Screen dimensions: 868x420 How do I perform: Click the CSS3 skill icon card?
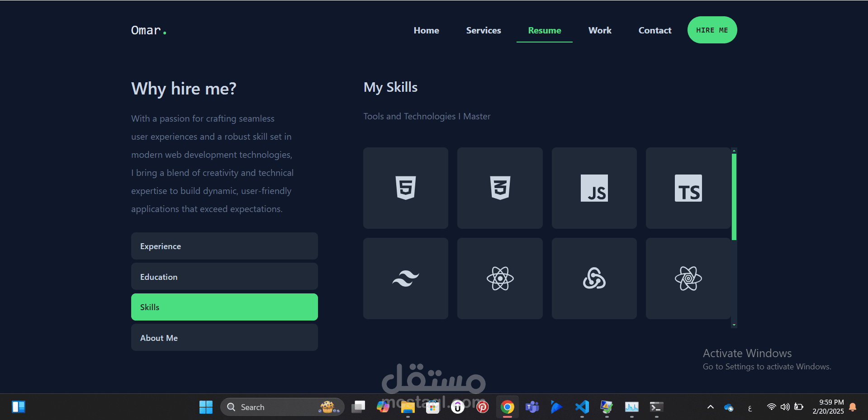tap(500, 188)
